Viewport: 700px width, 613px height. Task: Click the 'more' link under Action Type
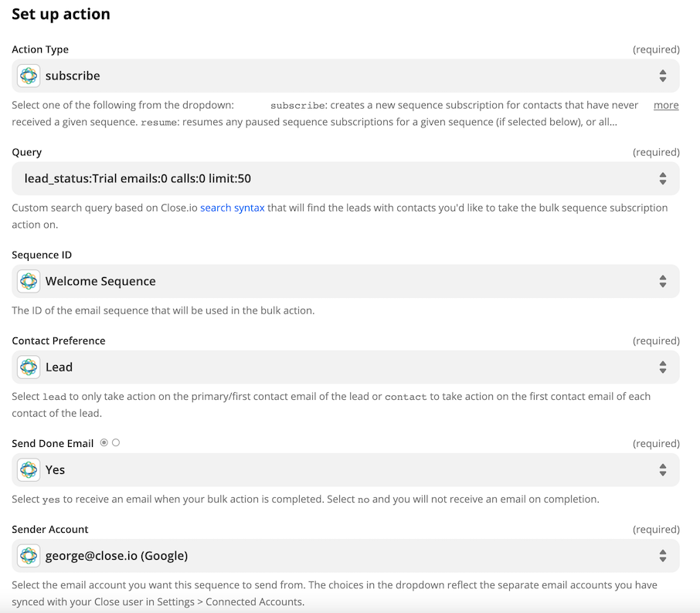coord(666,105)
